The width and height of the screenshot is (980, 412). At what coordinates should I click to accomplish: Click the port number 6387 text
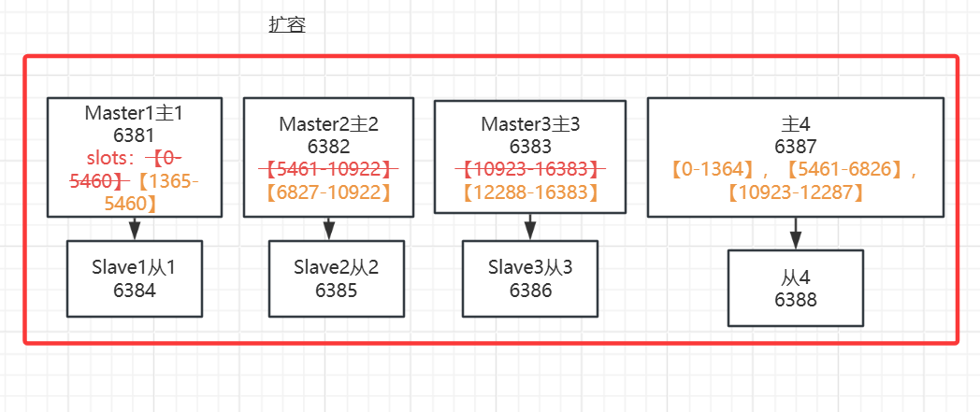(x=795, y=147)
